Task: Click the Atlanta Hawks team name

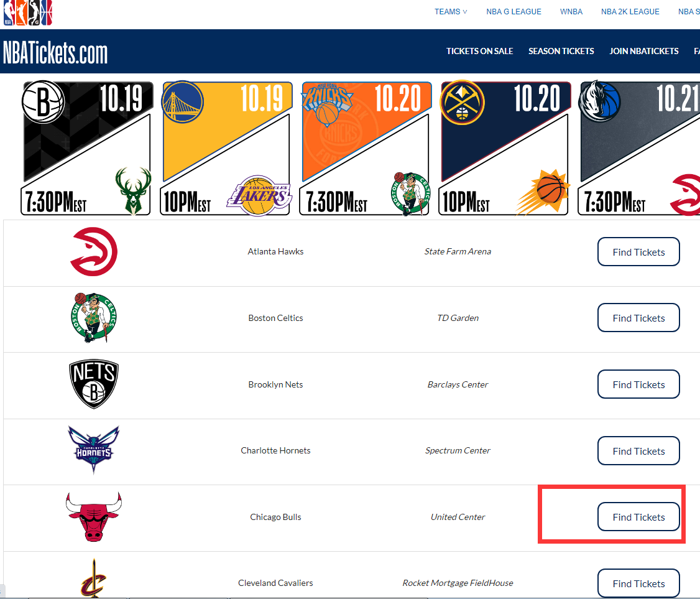Action: pyautogui.click(x=275, y=251)
